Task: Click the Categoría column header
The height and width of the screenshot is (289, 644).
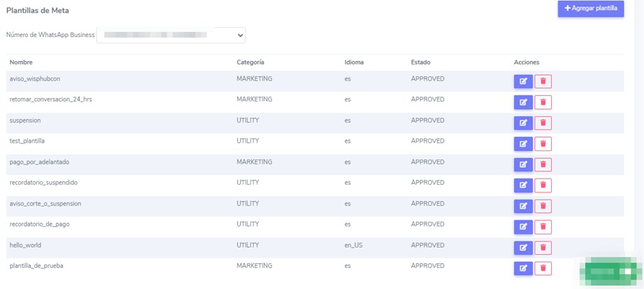Action: tap(250, 62)
